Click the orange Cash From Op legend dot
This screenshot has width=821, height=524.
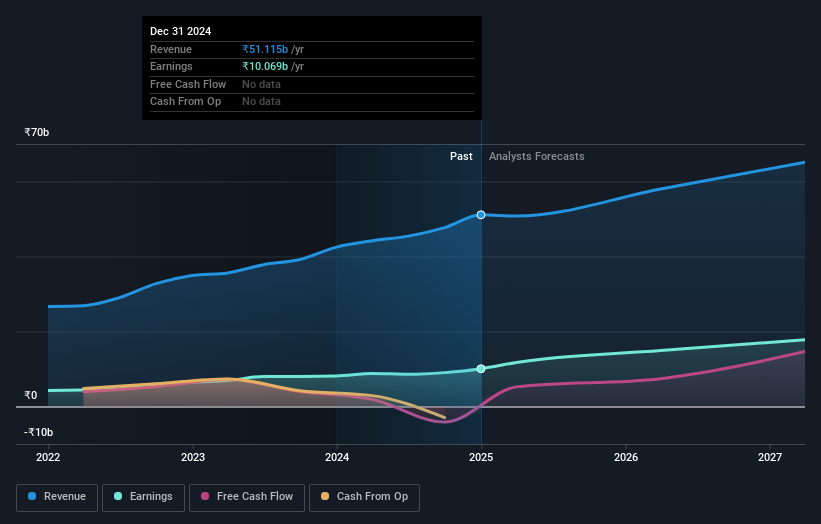[x=325, y=496]
